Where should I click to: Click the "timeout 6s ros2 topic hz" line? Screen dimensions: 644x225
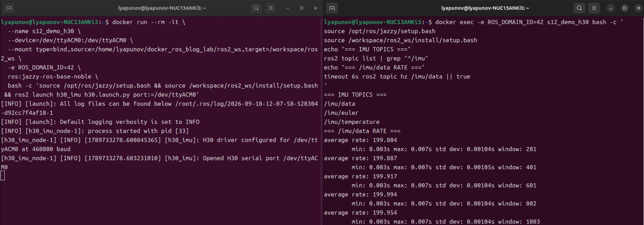(397, 77)
